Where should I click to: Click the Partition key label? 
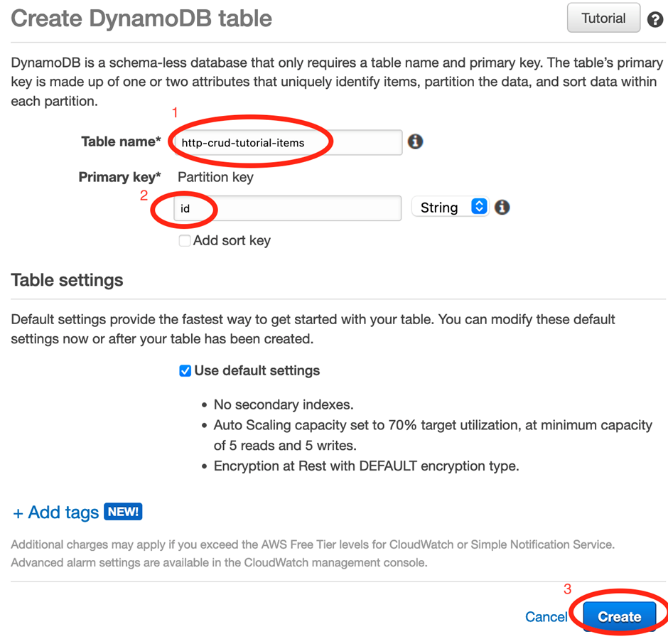pos(215,177)
